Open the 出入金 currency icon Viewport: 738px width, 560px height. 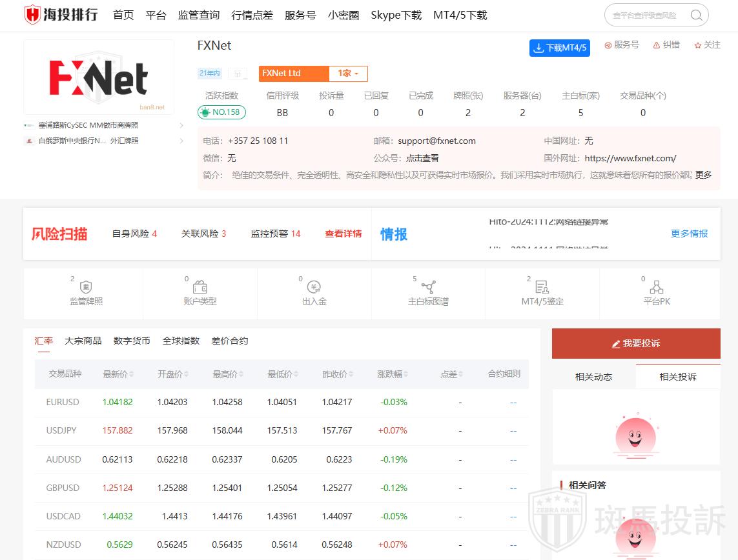click(x=314, y=287)
